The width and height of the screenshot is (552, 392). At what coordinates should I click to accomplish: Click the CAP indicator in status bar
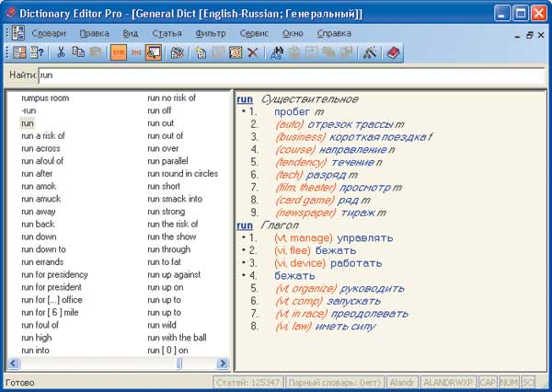point(488,383)
